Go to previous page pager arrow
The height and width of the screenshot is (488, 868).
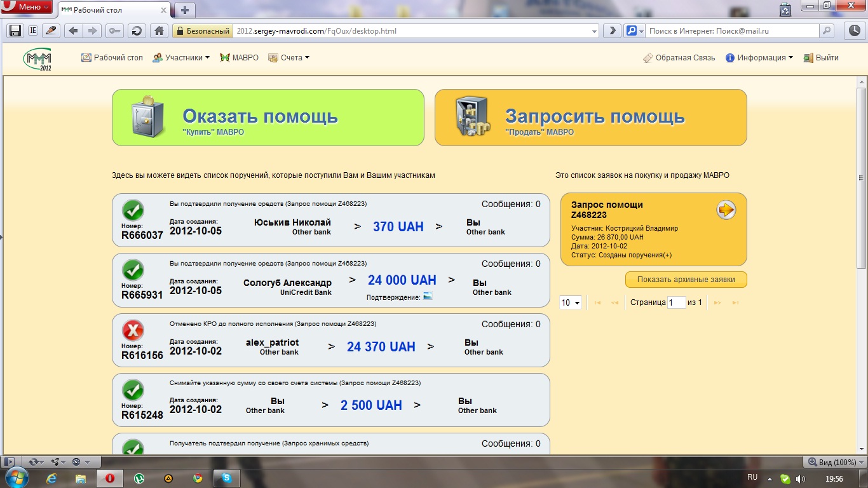click(x=614, y=303)
